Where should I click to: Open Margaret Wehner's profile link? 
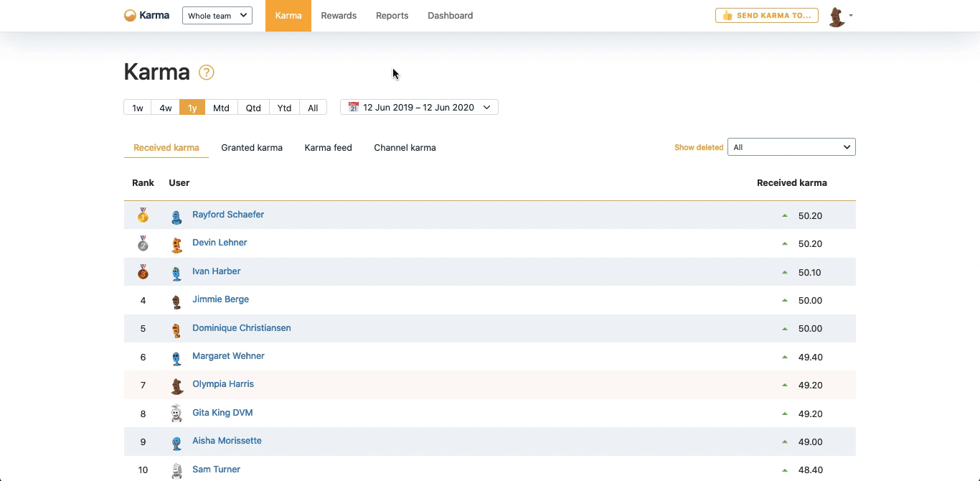point(228,356)
